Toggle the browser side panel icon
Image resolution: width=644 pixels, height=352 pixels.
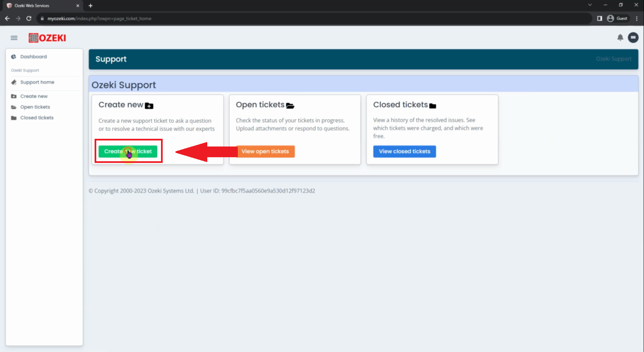click(x=600, y=18)
